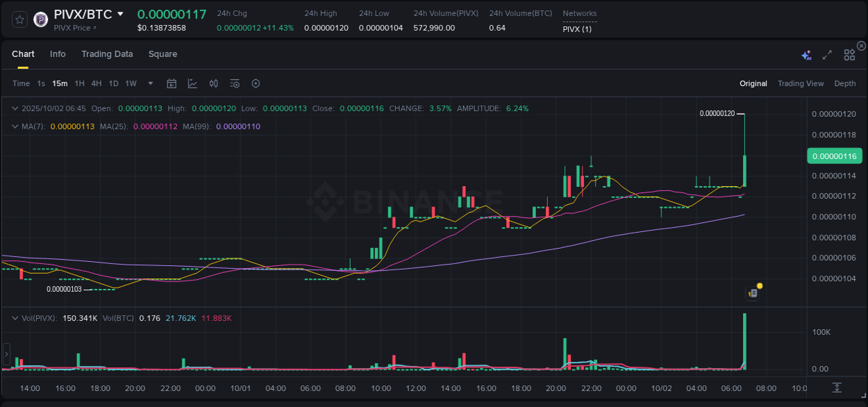The width and height of the screenshot is (868, 407).
Task: Switch to the Depth view
Action: [845, 83]
